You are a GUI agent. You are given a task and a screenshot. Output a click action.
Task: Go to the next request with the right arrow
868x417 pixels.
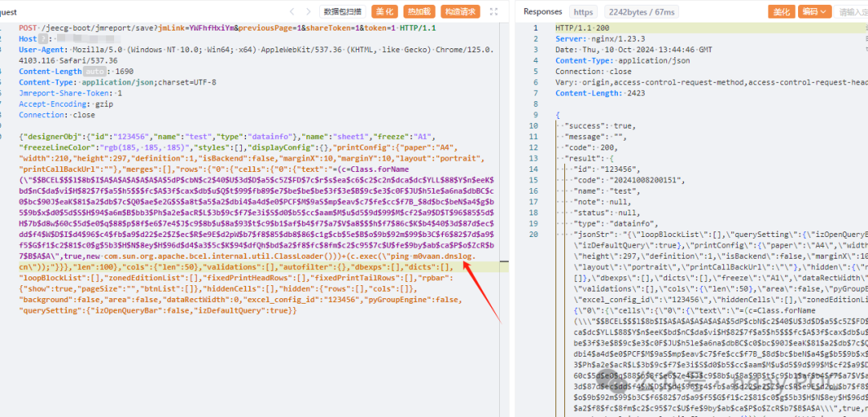pos(308,11)
